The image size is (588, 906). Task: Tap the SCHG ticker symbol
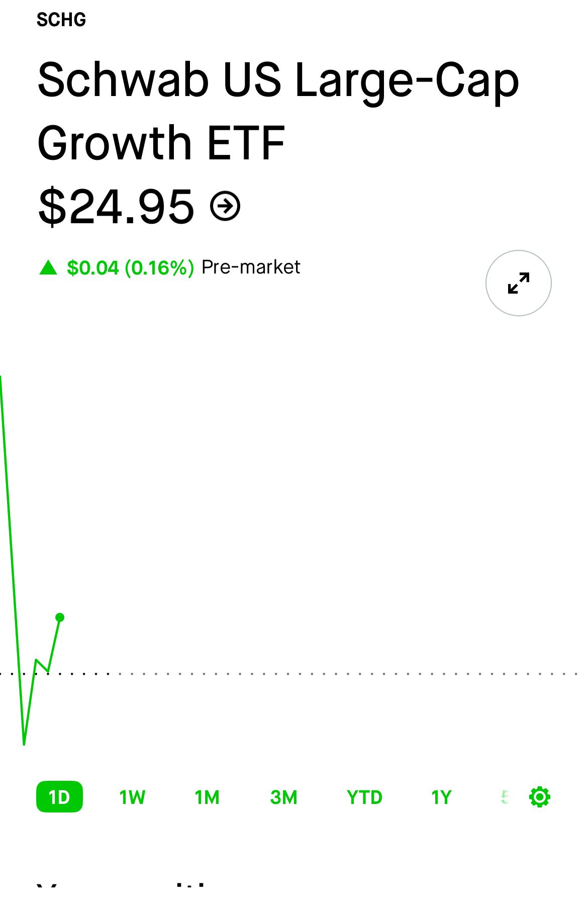pyautogui.click(x=61, y=20)
